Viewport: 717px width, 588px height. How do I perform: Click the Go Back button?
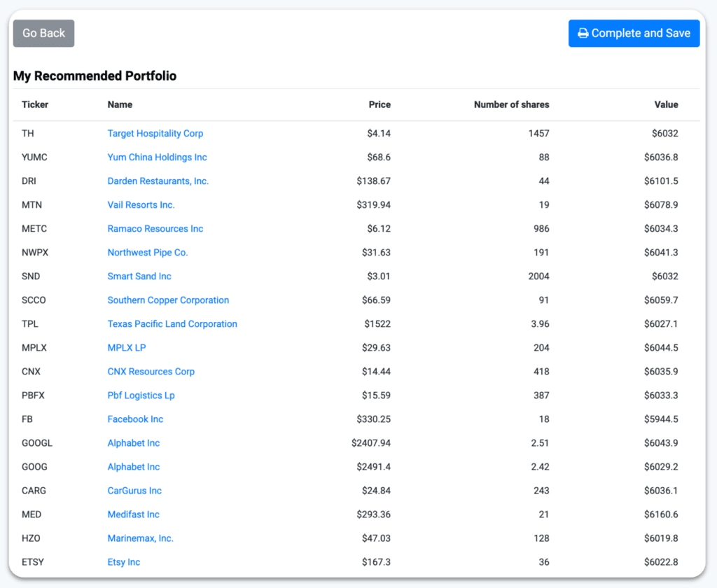pyautogui.click(x=43, y=34)
